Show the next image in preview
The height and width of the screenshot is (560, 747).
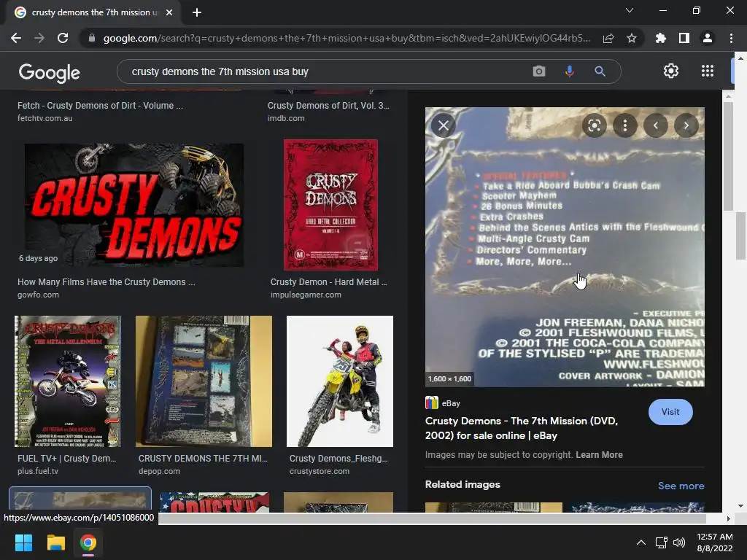pos(686,125)
